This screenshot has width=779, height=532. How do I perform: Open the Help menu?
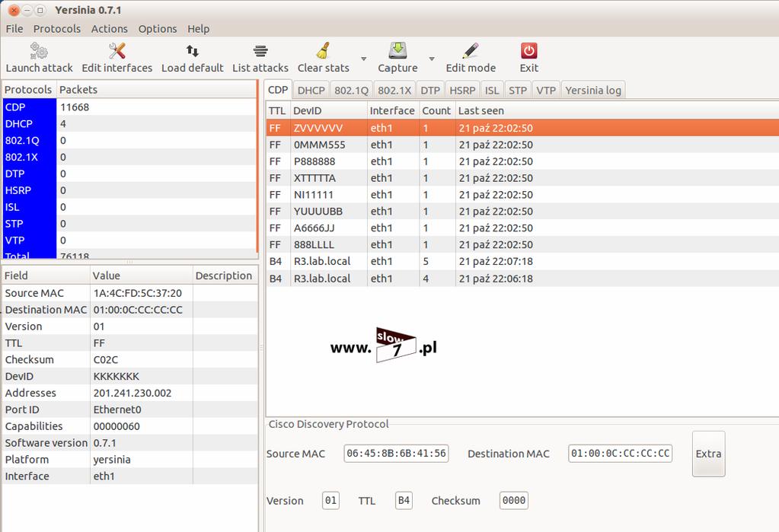(x=198, y=29)
